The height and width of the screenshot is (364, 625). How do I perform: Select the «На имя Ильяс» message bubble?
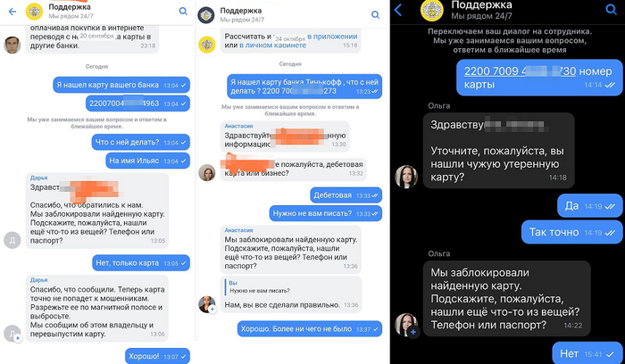[147, 161]
